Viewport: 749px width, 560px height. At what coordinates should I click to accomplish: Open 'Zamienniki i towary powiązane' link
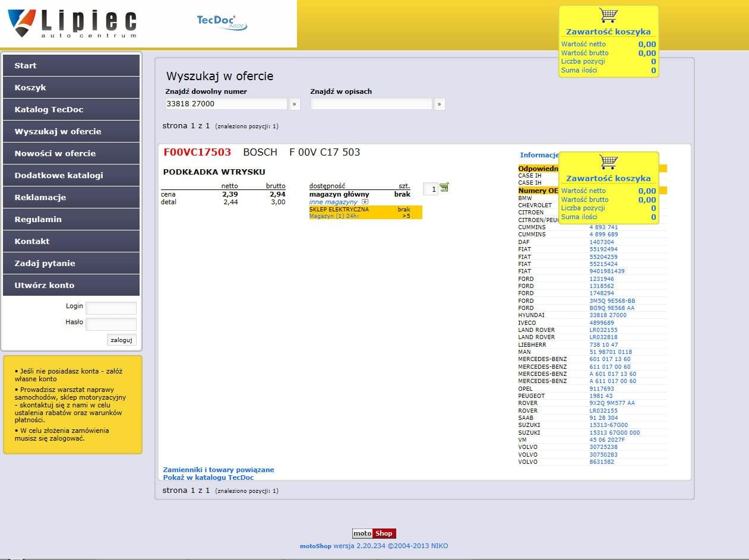point(219,470)
